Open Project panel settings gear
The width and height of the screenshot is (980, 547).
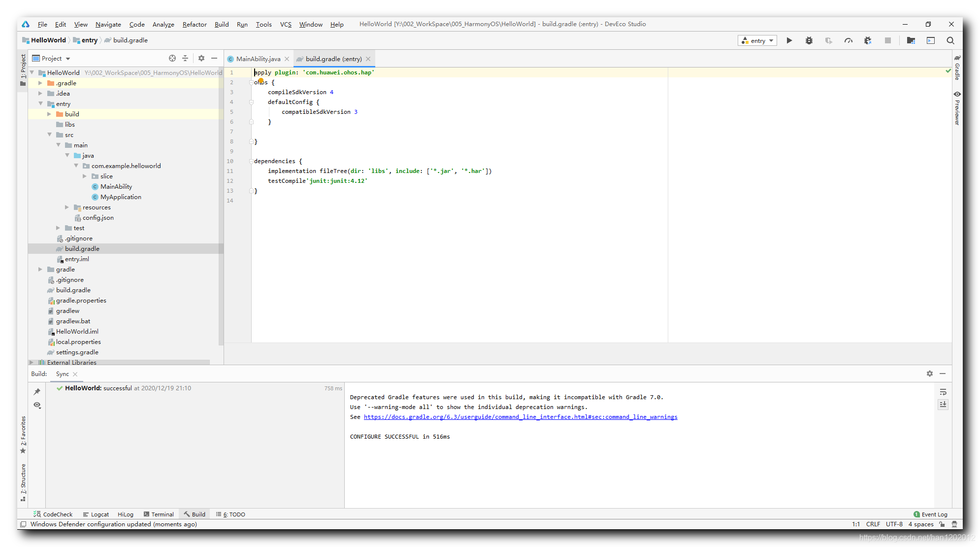(x=201, y=58)
